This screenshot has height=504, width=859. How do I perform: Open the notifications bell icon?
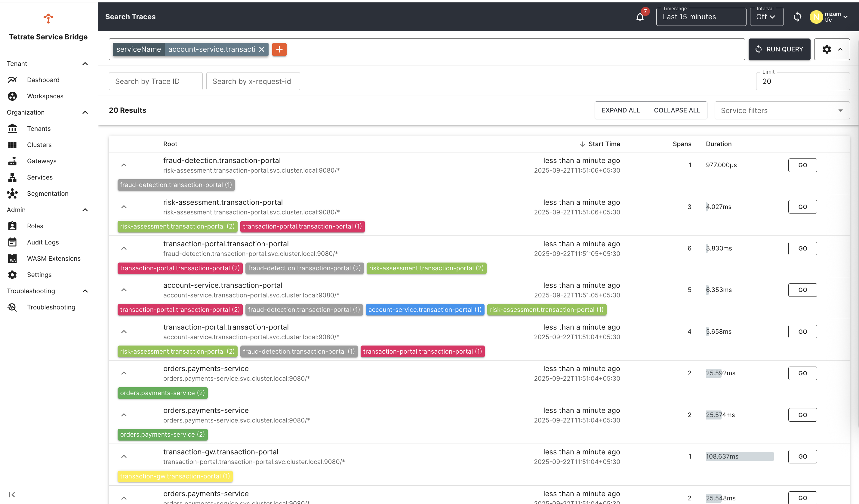pyautogui.click(x=640, y=17)
